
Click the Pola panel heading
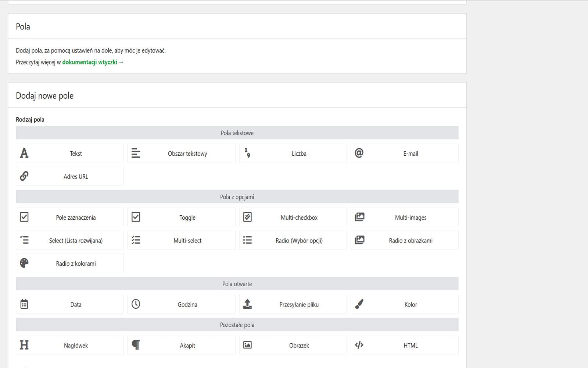(23, 26)
